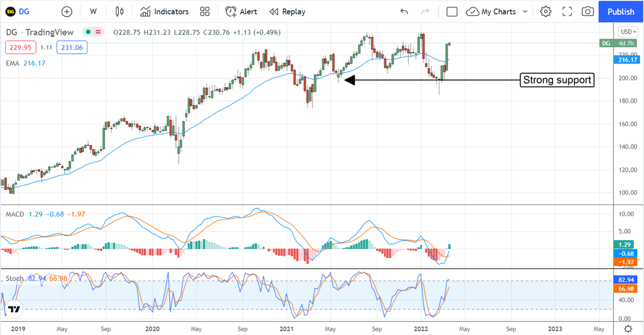
Task: Create an Alert
Action: [241, 11]
